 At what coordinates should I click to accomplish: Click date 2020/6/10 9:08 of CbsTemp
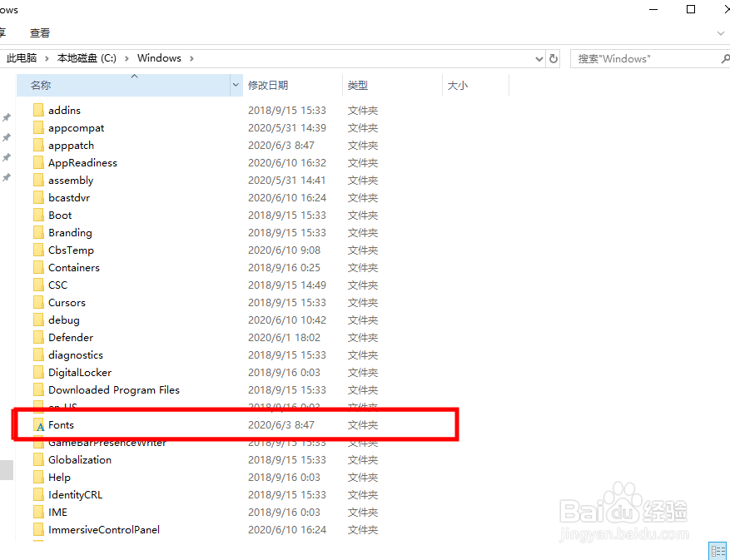[x=284, y=250]
